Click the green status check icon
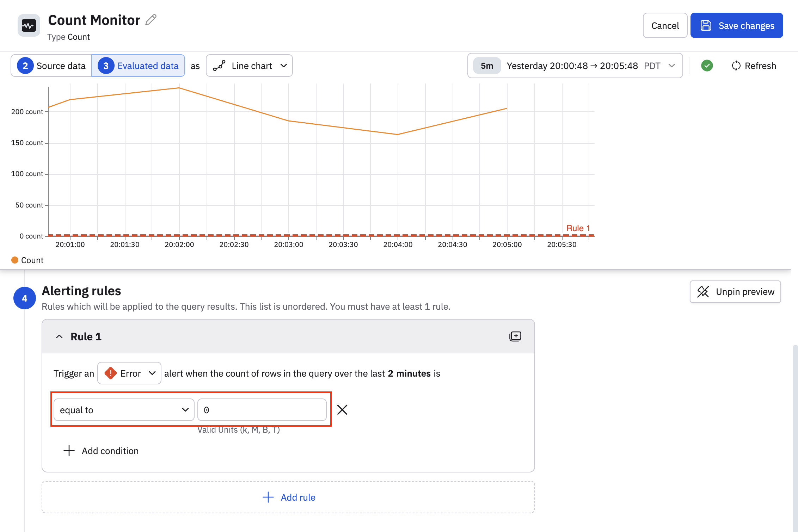Image resolution: width=798 pixels, height=532 pixels. click(x=707, y=66)
